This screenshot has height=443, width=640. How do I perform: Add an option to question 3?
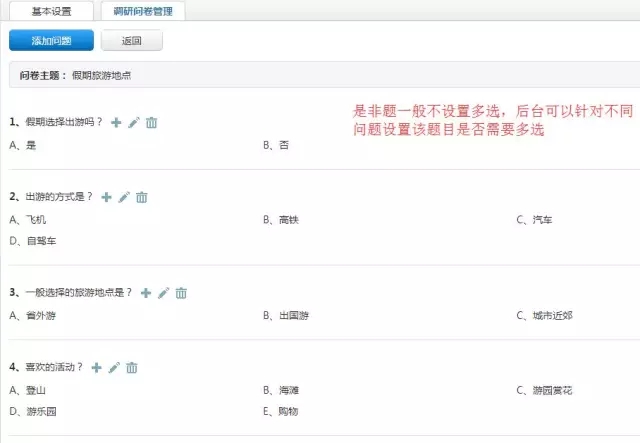coord(146,293)
